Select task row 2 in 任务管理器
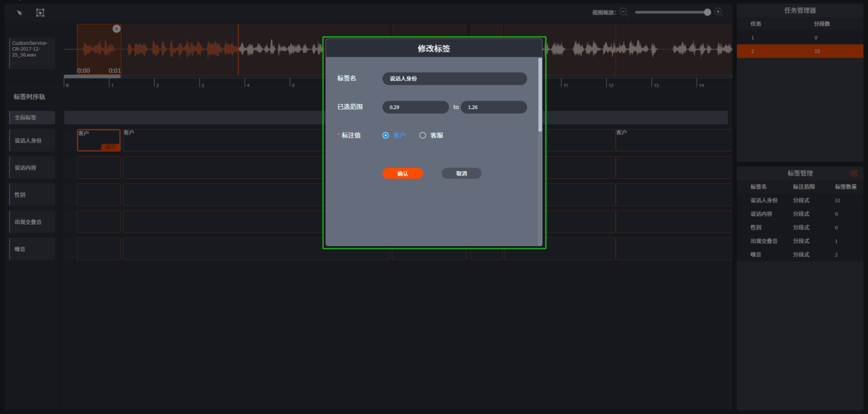The height and width of the screenshot is (414, 868). click(800, 51)
